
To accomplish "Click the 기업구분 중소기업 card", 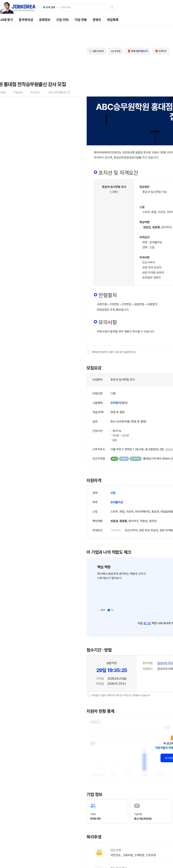I will click(151, 811).
